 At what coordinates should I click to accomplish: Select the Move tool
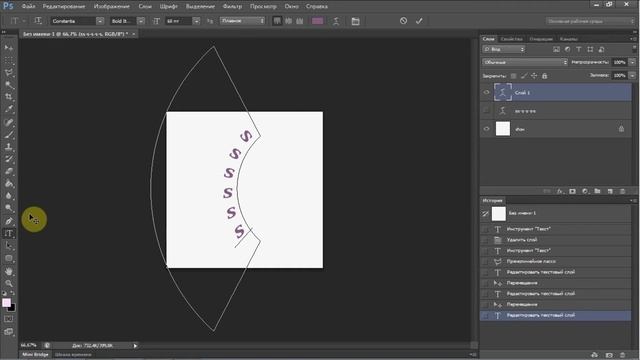pyautogui.click(x=9, y=48)
